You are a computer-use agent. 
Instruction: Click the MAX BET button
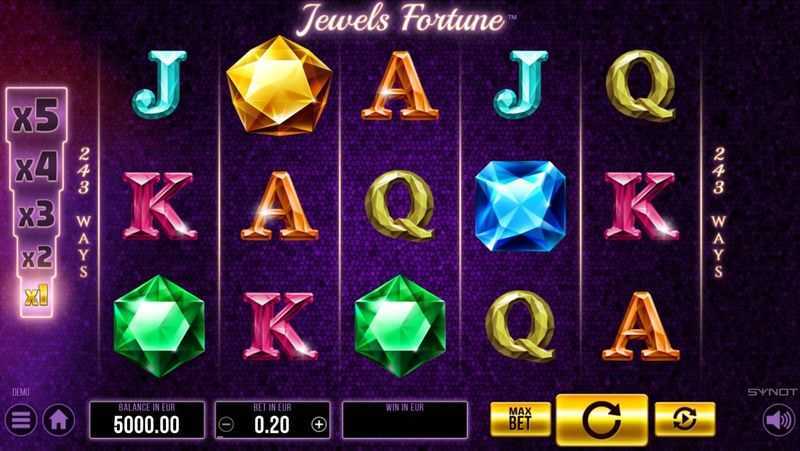(x=520, y=419)
